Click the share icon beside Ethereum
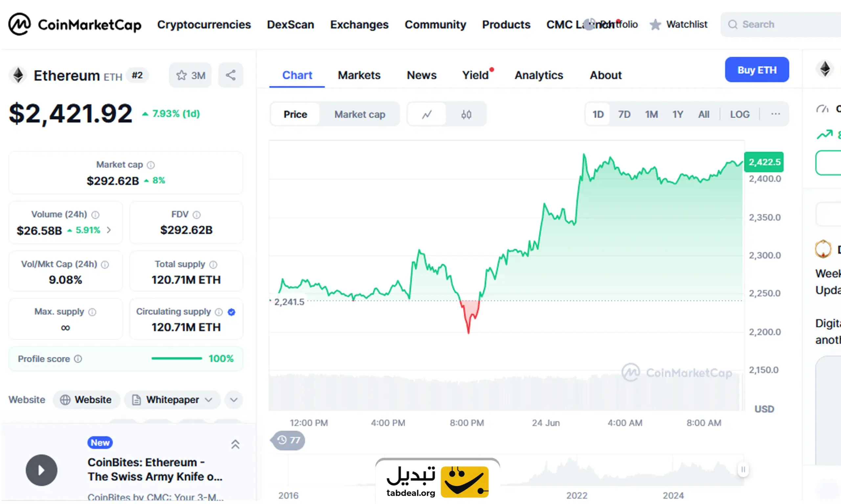The height and width of the screenshot is (504, 841). pos(231,75)
